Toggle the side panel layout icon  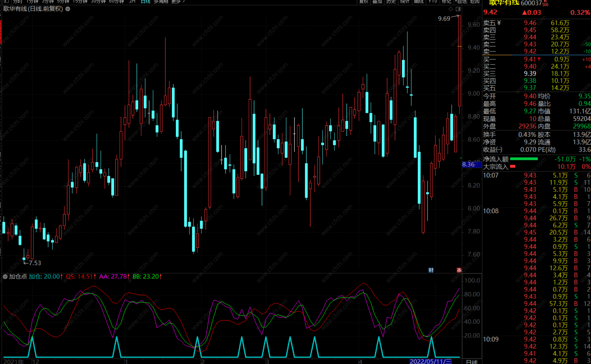click(458, 9)
